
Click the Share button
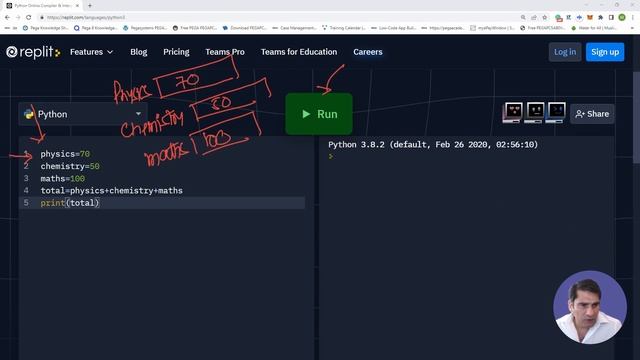[592, 114]
